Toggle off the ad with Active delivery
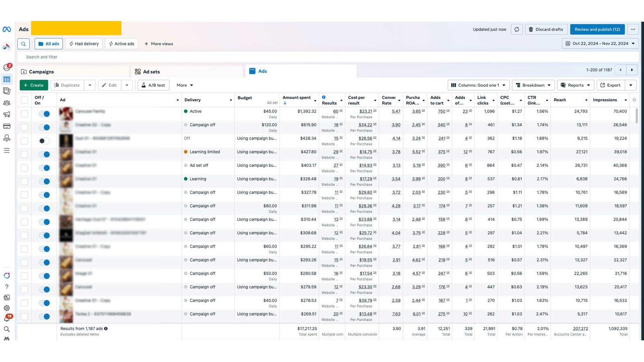The width and height of the screenshot is (644, 362). pos(44,114)
